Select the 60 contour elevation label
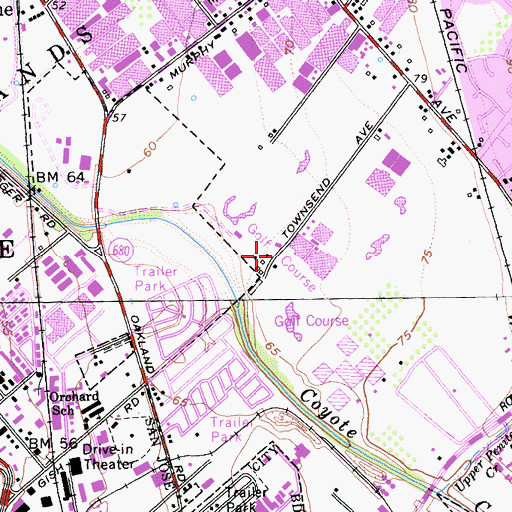Screen dimensions: 512x512 click(x=150, y=149)
